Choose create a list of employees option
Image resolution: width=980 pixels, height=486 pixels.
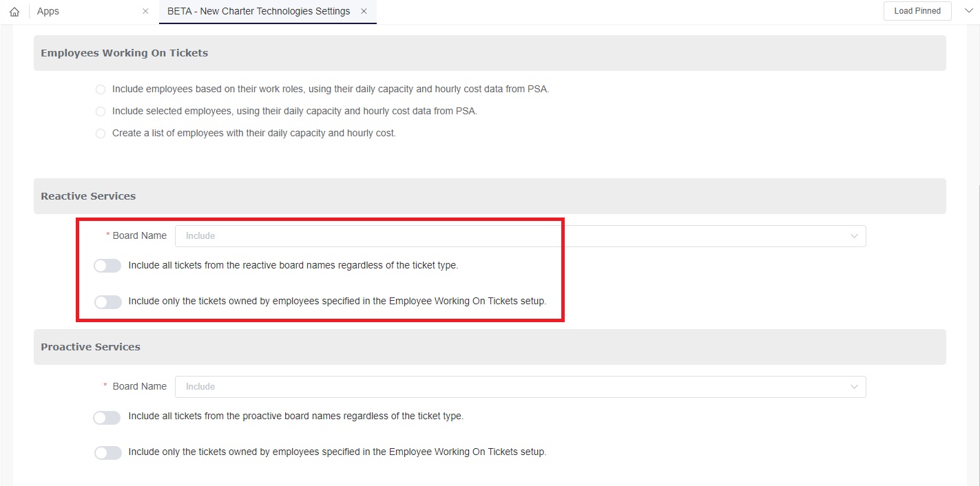click(x=101, y=134)
